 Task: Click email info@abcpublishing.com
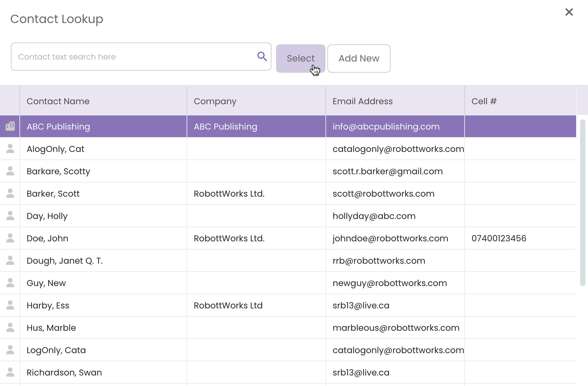click(x=386, y=127)
